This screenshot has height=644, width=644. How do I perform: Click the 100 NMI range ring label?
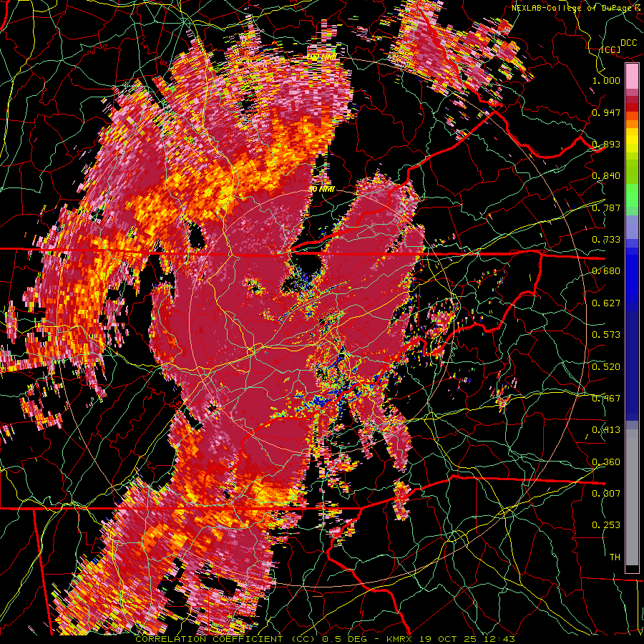click(322, 57)
